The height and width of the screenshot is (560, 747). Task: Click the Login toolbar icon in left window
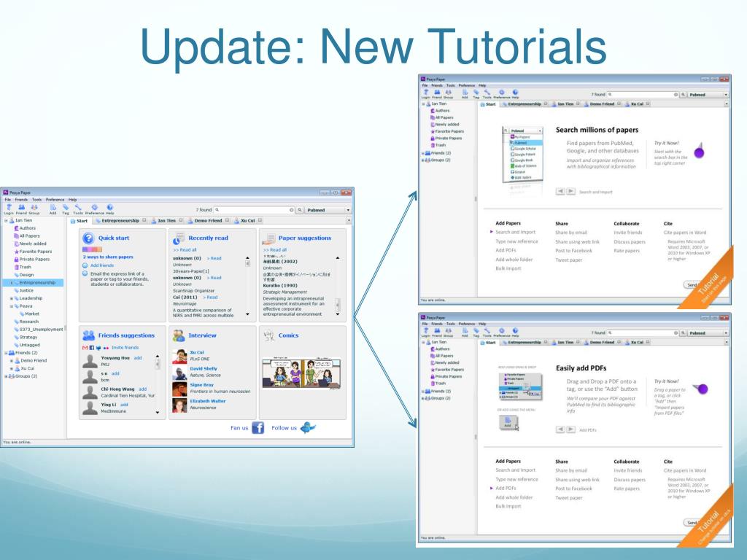pos(9,209)
